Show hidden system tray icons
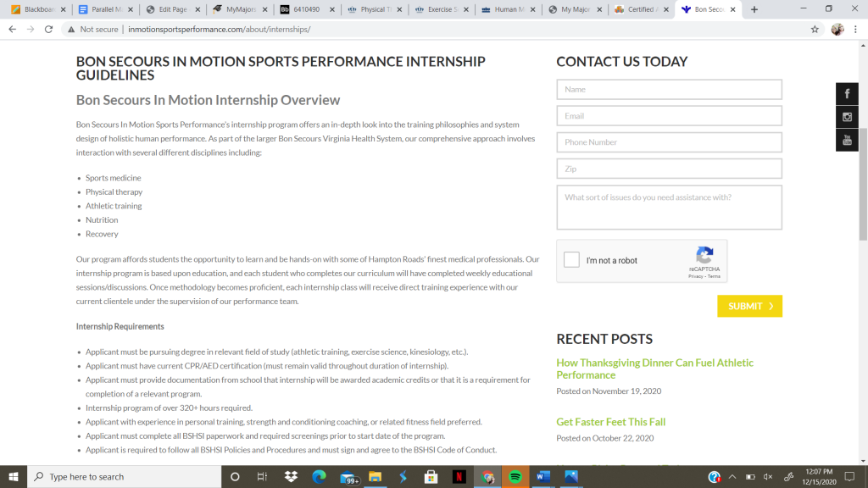868x488 pixels. (732, 476)
